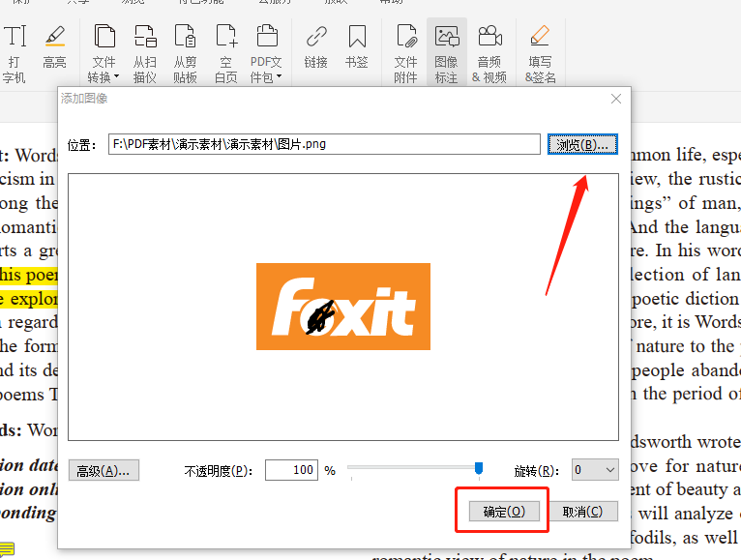Screen dimensions: 741x560
Task: Open Fill & Sign tool
Action: point(540,53)
